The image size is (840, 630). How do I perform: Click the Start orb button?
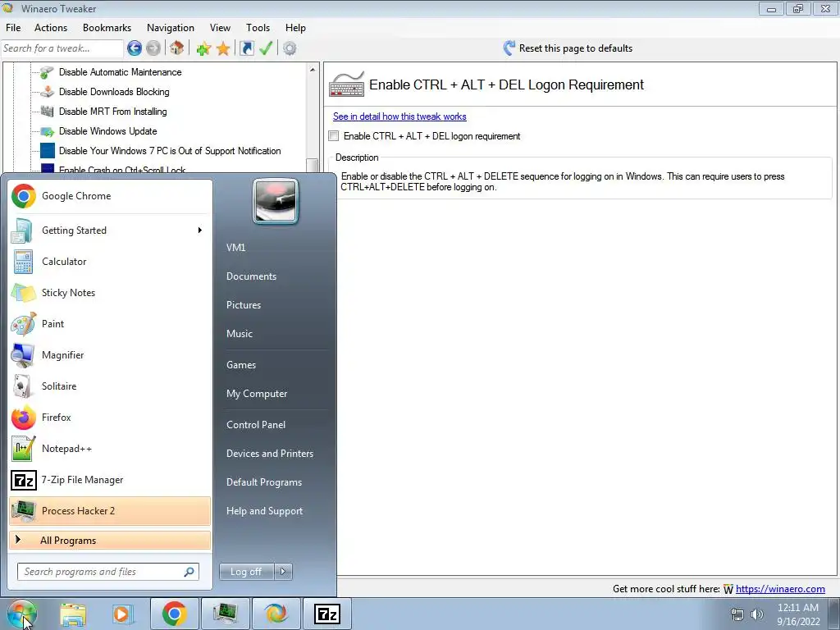21,614
